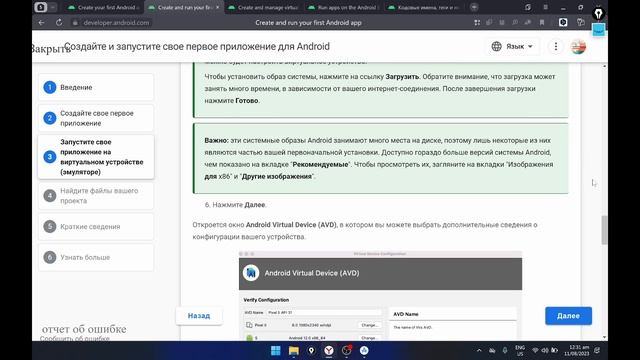Click the bookmark icon in the address bar
The height and width of the screenshot is (360, 640).
coord(542,23)
